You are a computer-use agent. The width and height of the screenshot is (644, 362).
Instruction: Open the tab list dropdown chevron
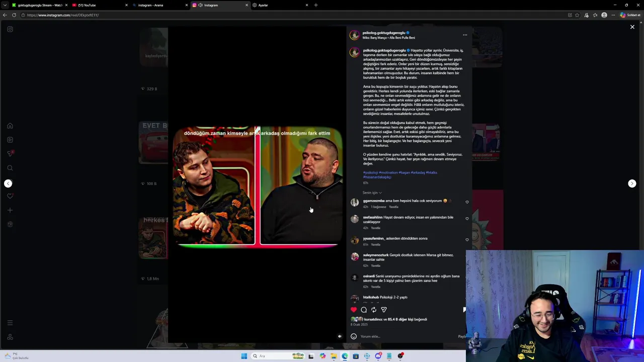(6, 5)
